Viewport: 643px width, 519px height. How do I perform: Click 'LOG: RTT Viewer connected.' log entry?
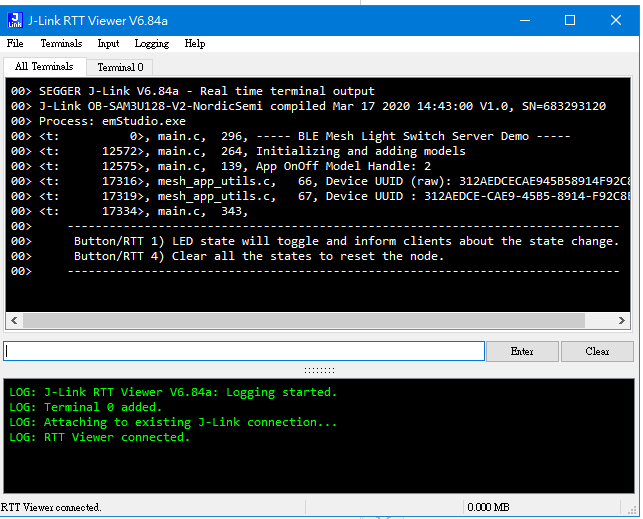point(100,437)
